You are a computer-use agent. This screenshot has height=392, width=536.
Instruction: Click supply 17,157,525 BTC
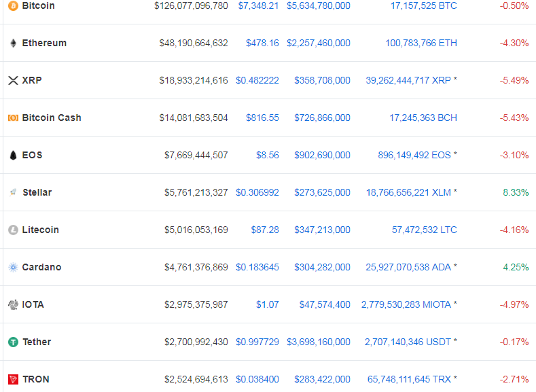[x=424, y=6]
